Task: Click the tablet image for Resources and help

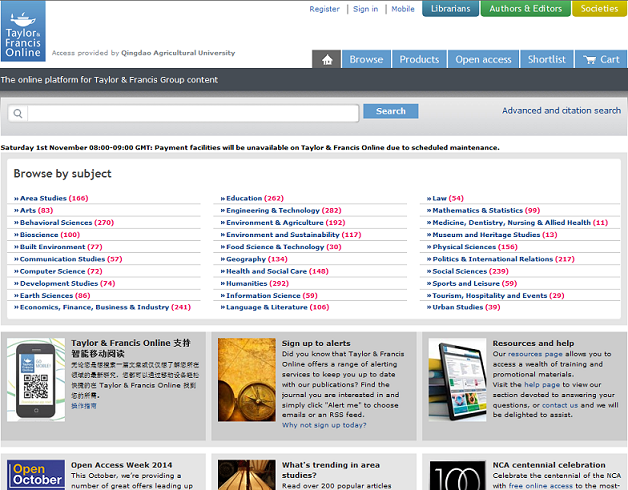Action: (x=457, y=379)
